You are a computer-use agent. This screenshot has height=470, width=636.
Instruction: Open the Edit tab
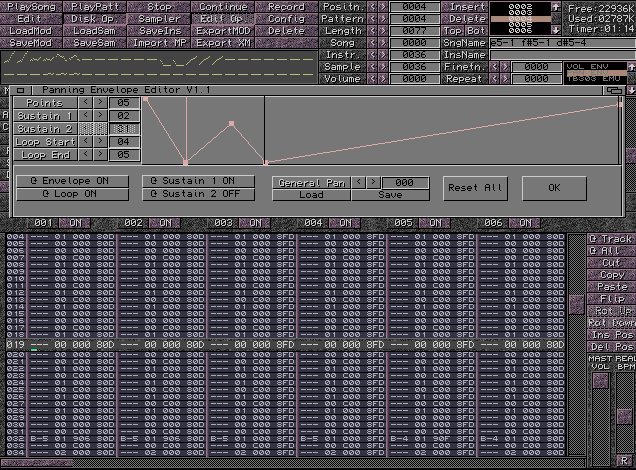[29, 19]
